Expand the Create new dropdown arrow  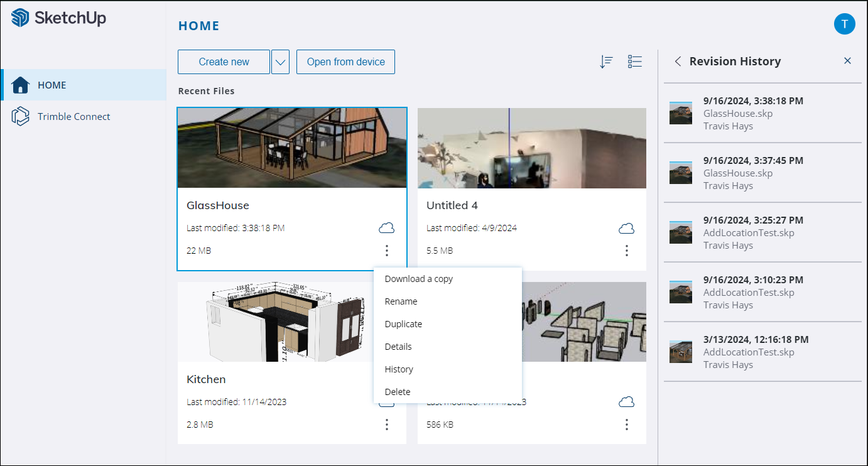pos(280,62)
